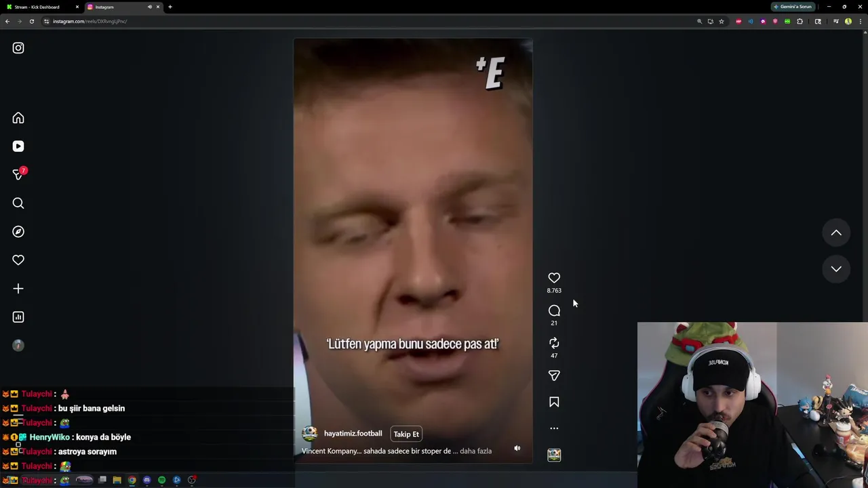Save the reel with the bookmark icon
Viewport: 868px width, 488px height.
click(x=554, y=402)
